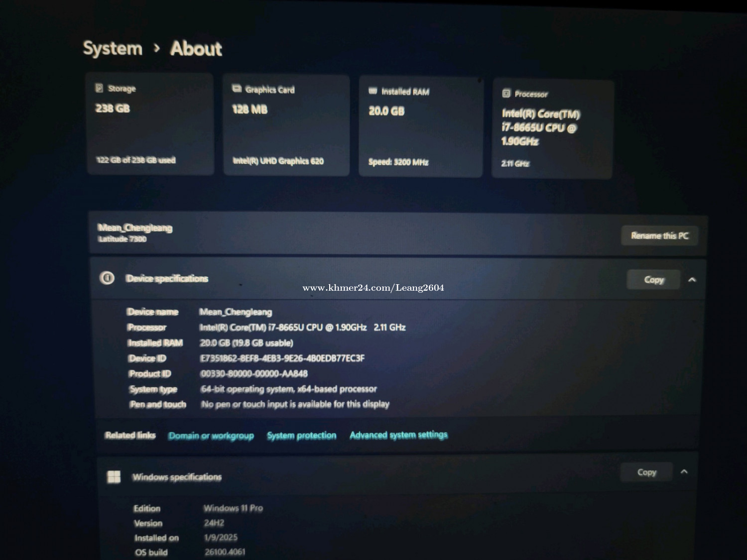Click the Graphics Card icon

click(x=237, y=89)
